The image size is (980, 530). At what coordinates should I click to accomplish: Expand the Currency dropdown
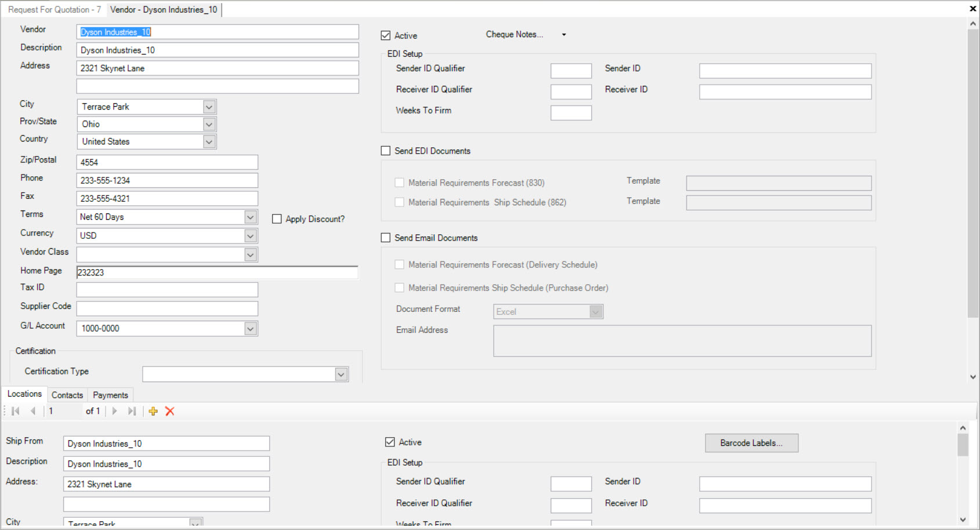[251, 235]
